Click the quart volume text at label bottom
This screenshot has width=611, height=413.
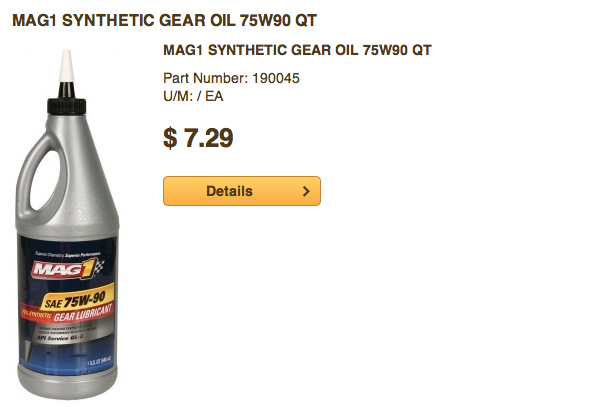point(99,361)
